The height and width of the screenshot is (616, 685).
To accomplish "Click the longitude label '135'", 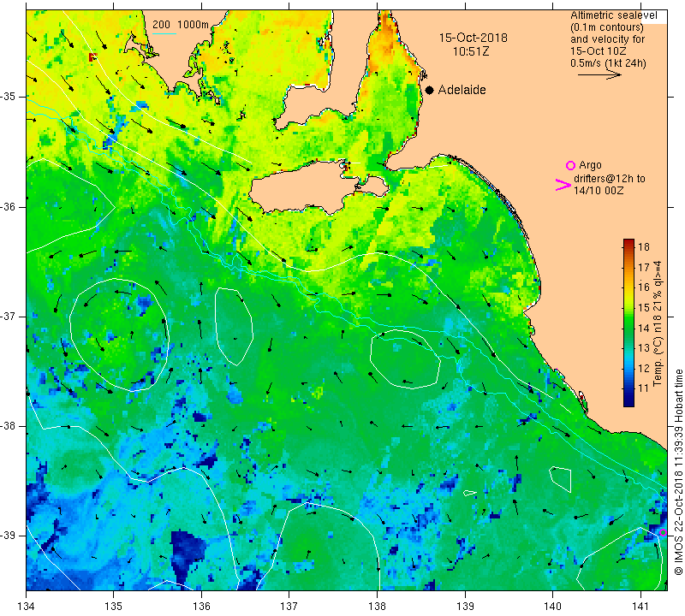I will (x=114, y=606).
